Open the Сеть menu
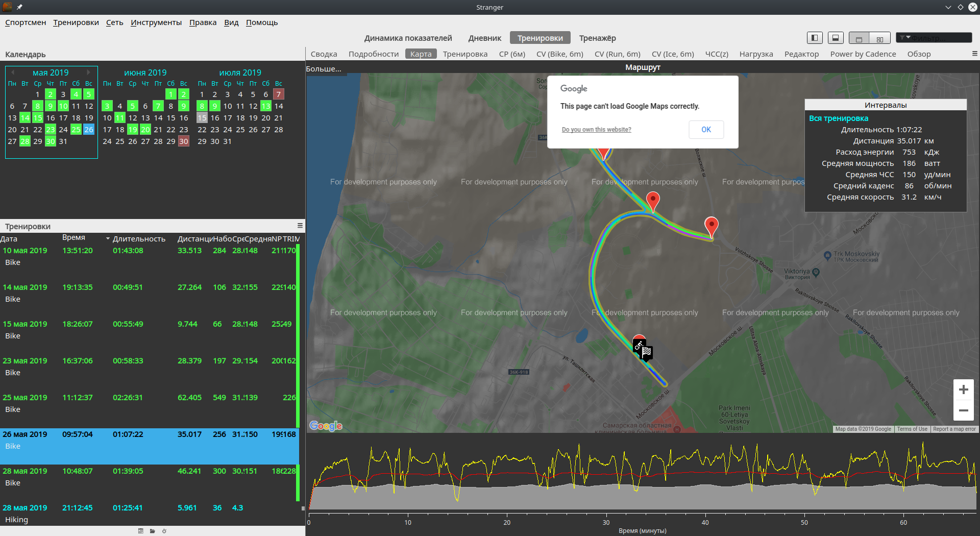The width and height of the screenshot is (980, 536). pos(115,22)
